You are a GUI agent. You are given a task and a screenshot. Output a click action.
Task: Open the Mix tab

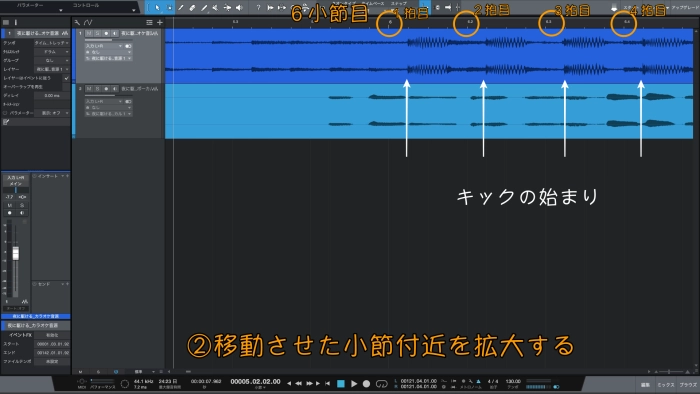point(665,385)
